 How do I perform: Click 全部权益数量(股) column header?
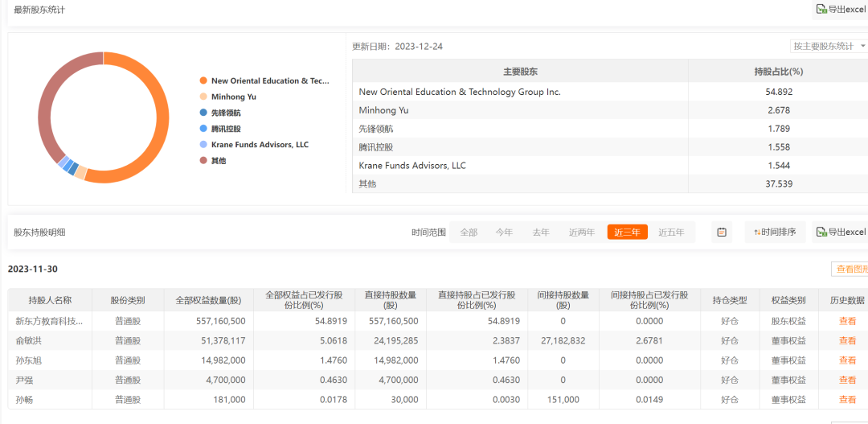(x=208, y=300)
